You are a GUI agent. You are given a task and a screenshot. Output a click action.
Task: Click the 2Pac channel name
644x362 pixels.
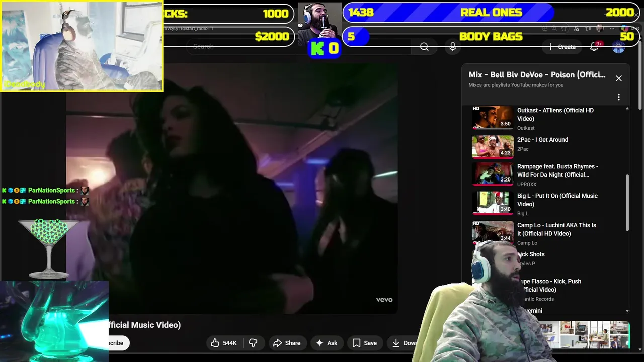click(x=523, y=149)
